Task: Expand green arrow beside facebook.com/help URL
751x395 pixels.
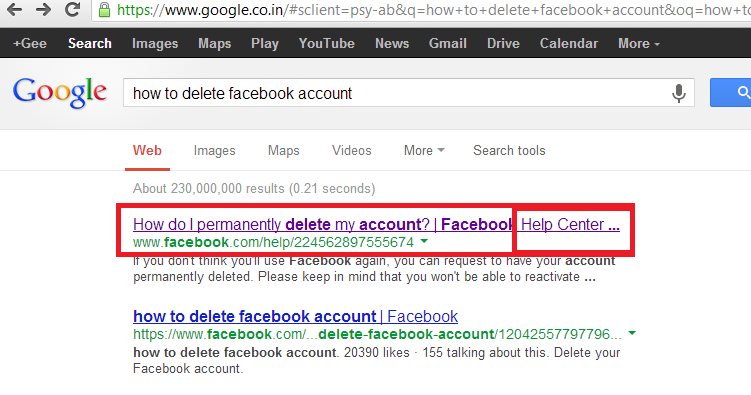Action: [424, 241]
